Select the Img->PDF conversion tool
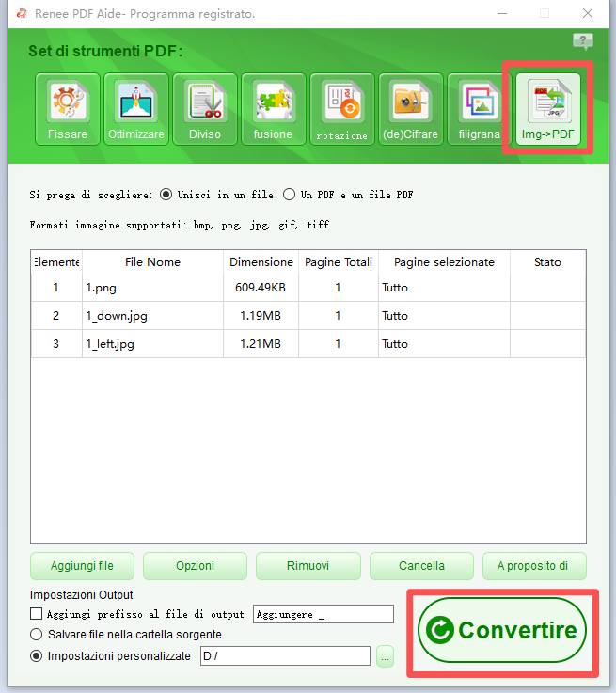The height and width of the screenshot is (693, 616). coord(548,108)
